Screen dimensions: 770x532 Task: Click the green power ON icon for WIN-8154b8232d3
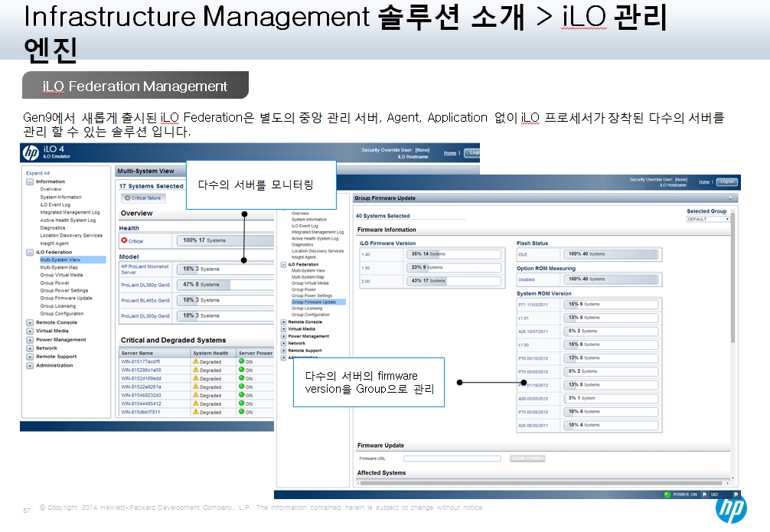(242, 394)
